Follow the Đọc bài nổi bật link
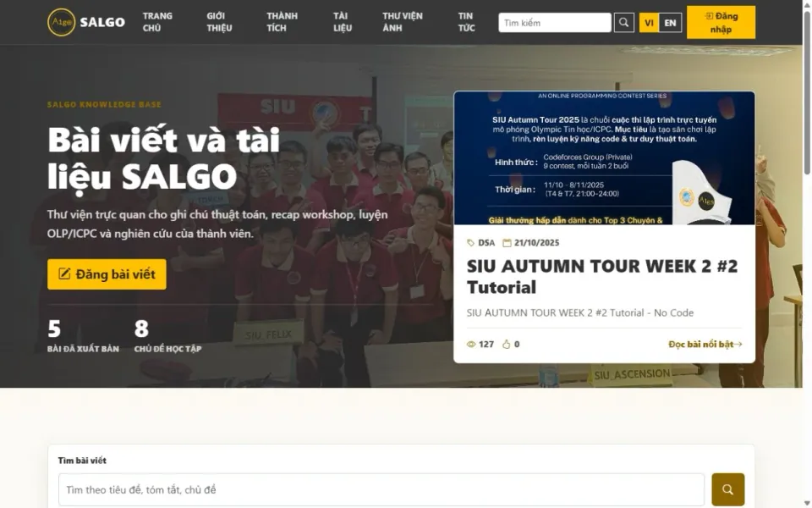The height and width of the screenshot is (508, 812). click(x=705, y=345)
